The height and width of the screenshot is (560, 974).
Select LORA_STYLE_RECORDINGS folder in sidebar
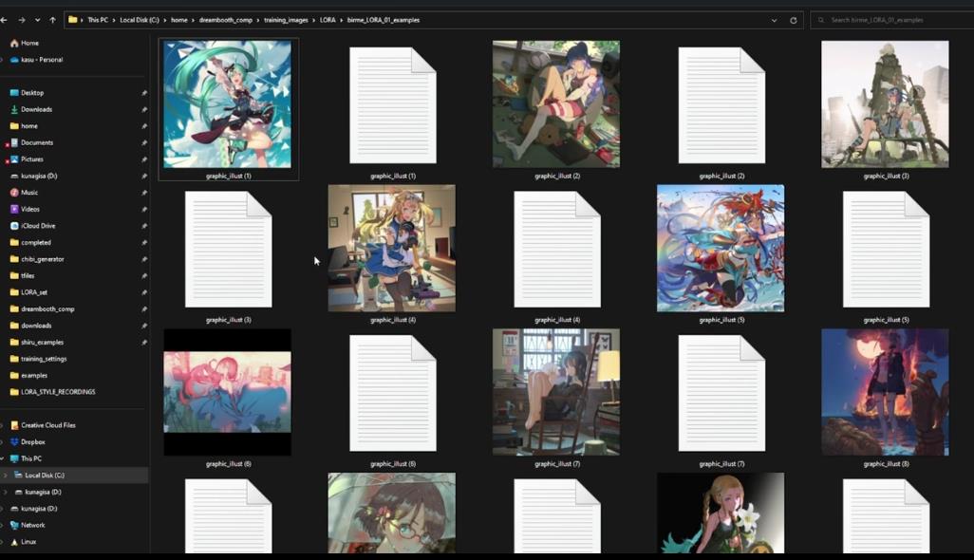click(x=58, y=392)
